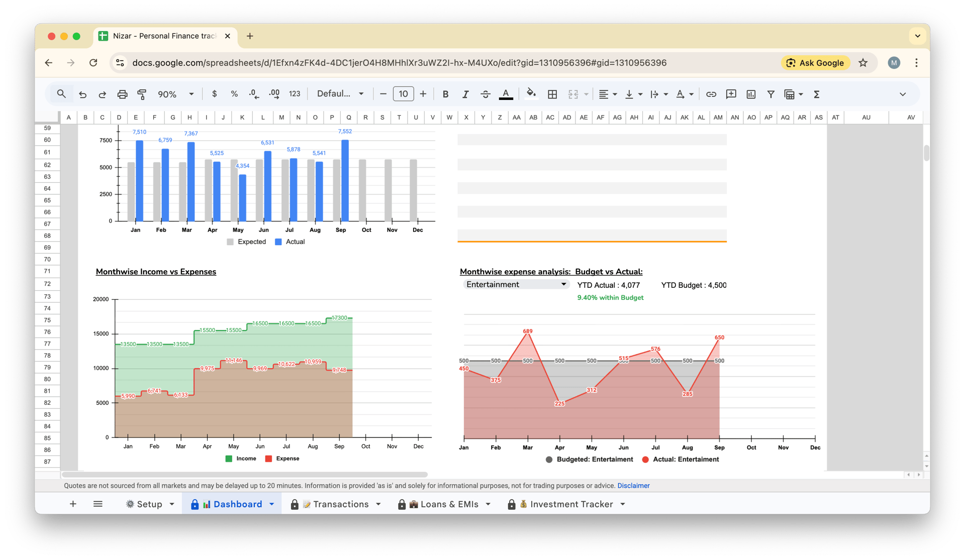
Task: Click the create filter icon
Action: 770,94
